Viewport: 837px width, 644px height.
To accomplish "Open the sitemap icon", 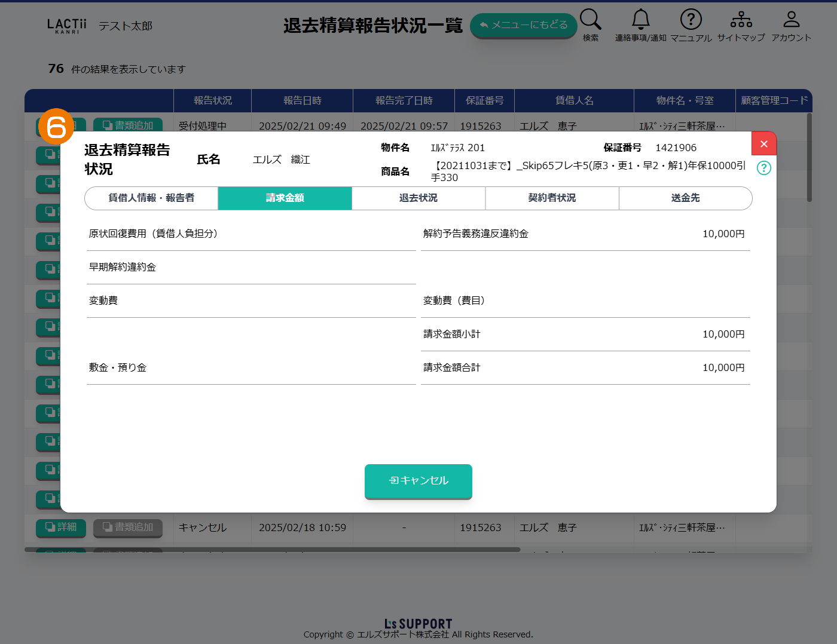I will tap(741, 20).
